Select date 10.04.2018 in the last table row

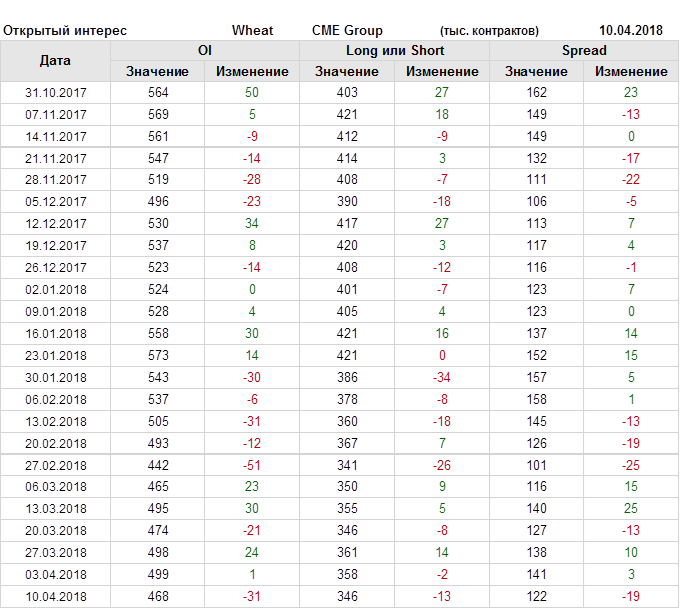pos(56,597)
